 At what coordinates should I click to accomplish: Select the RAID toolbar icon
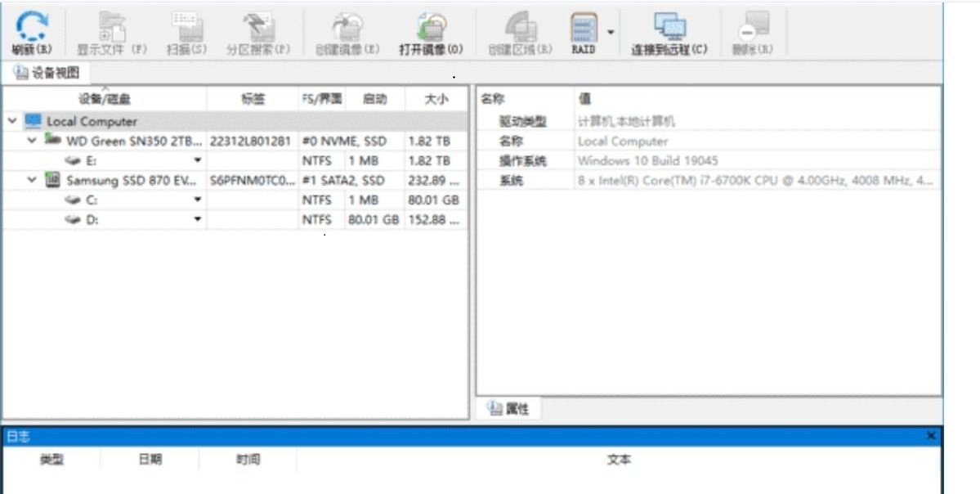(x=584, y=27)
